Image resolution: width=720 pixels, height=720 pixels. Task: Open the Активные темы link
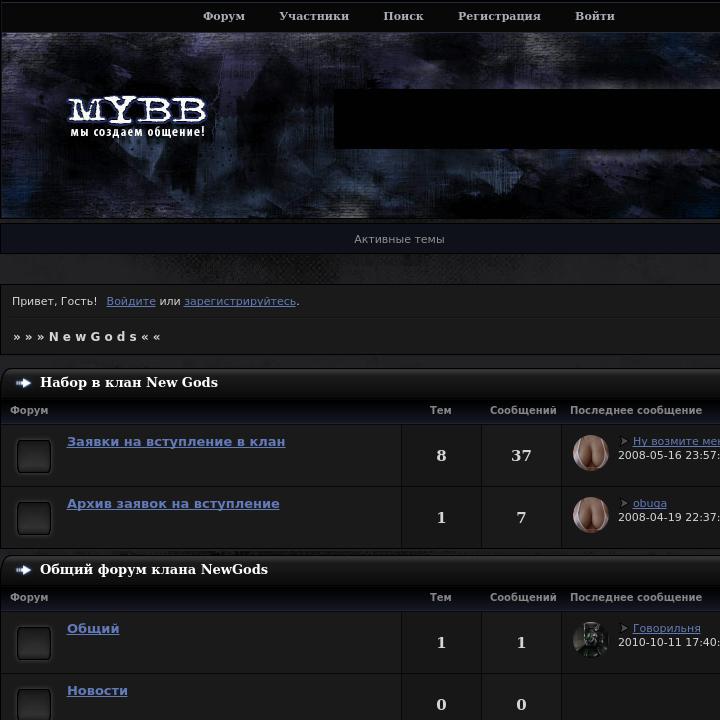click(x=399, y=239)
